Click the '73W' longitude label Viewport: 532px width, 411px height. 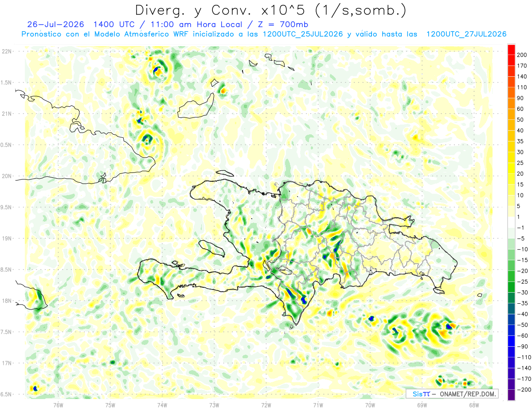214,404
